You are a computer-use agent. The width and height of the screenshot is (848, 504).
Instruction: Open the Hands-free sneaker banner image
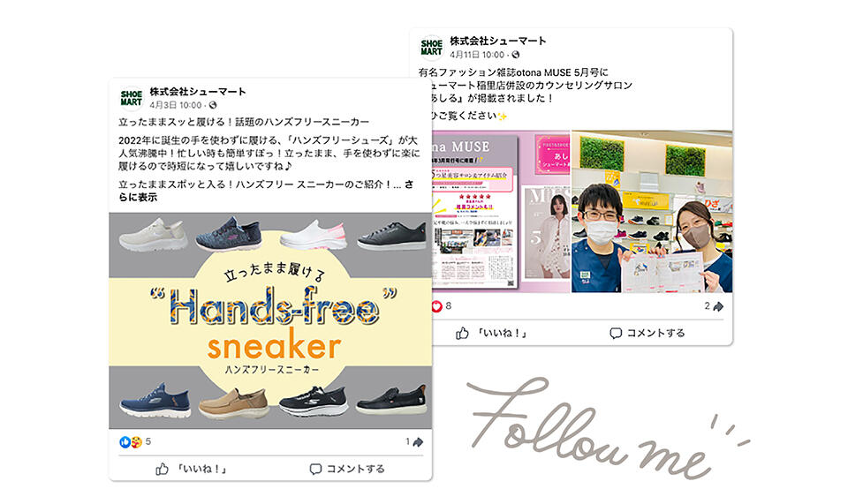point(270,320)
